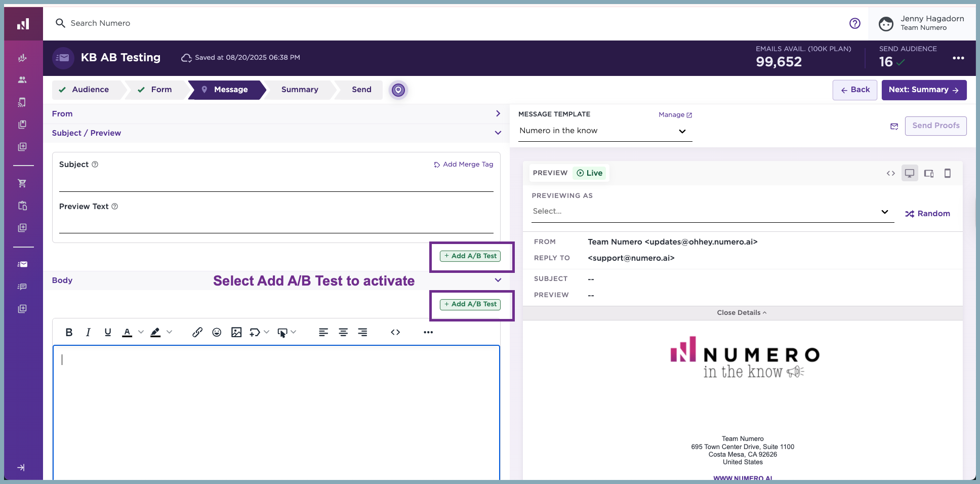Open the email campaigns sidebar icon

point(22,264)
